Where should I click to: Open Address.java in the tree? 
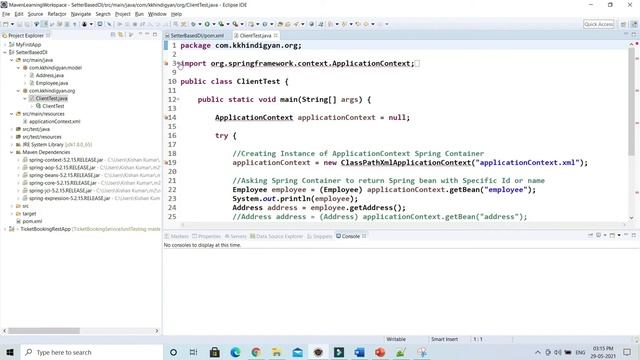(x=49, y=76)
